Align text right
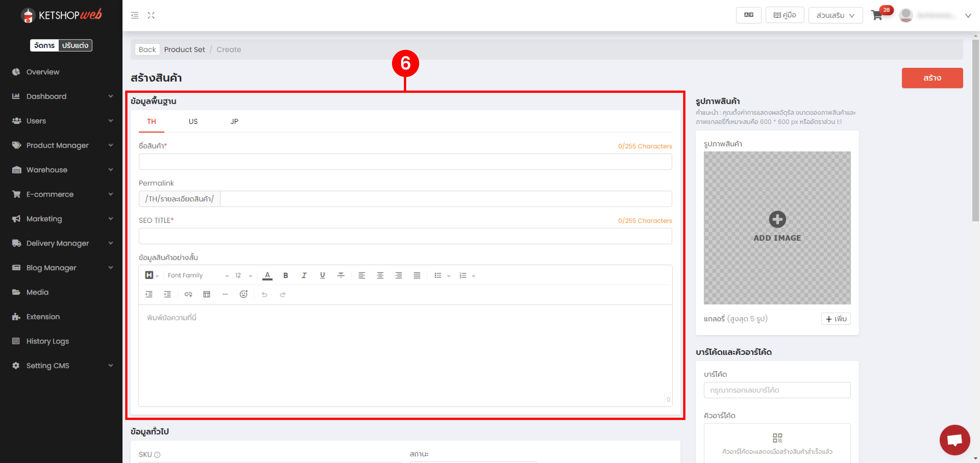The width and height of the screenshot is (980, 463). point(399,275)
